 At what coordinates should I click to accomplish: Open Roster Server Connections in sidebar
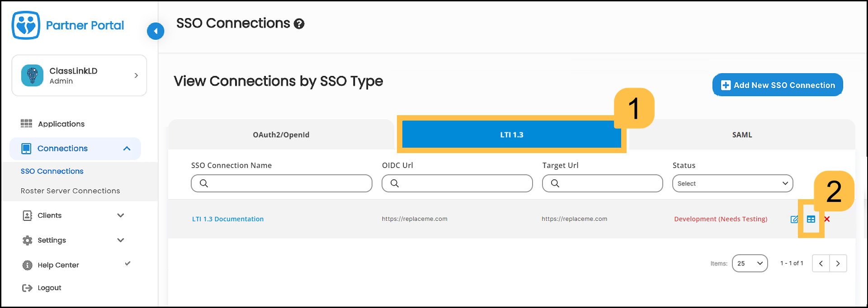(71, 191)
